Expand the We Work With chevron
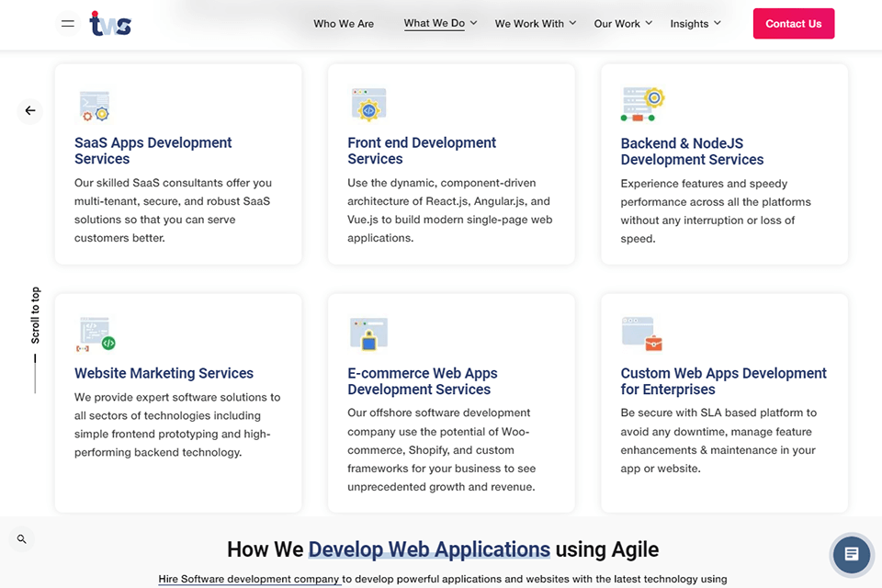 click(572, 23)
